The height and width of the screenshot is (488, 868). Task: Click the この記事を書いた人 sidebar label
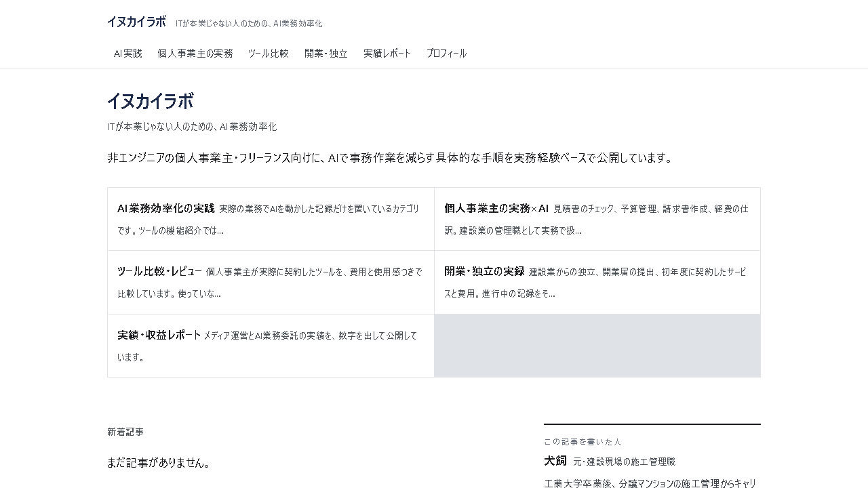(583, 442)
